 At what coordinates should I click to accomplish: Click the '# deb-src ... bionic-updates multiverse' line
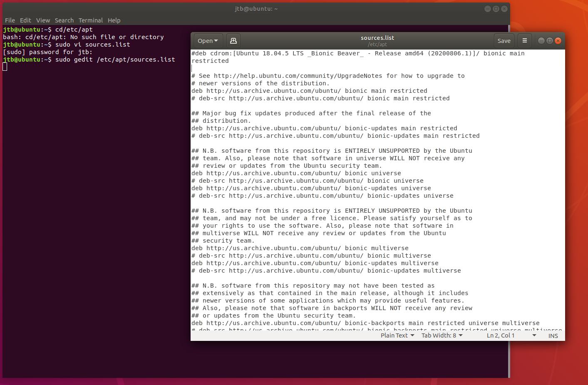click(x=326, y=271)
